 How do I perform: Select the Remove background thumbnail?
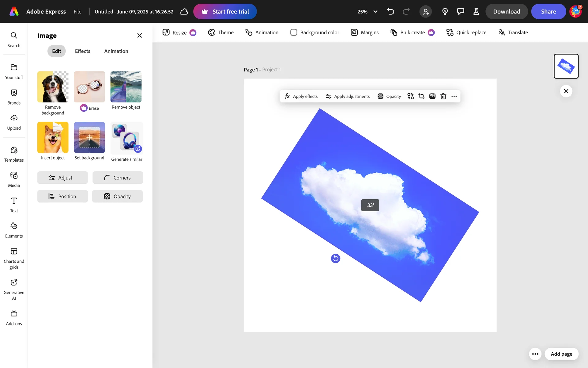click(53, 87)
